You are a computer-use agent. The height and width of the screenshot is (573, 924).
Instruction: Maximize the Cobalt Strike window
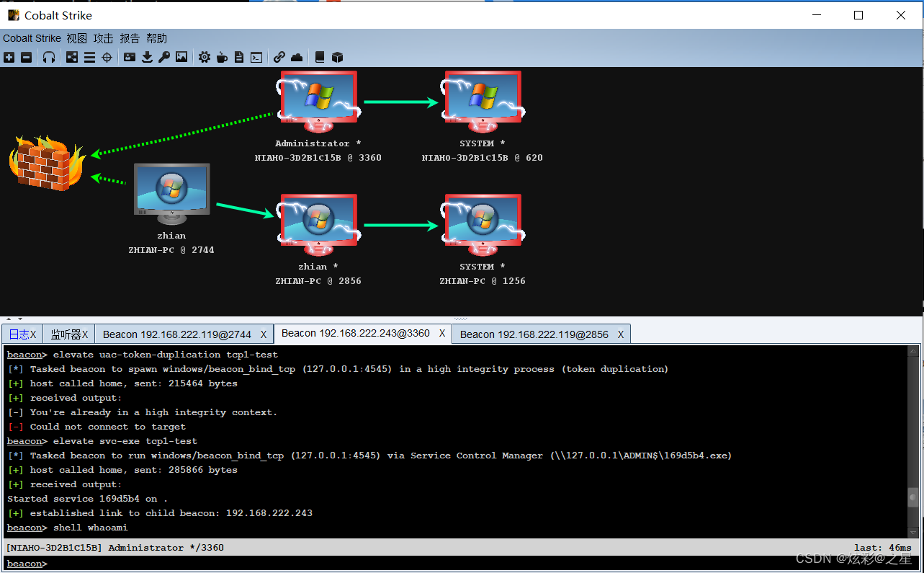858,15
